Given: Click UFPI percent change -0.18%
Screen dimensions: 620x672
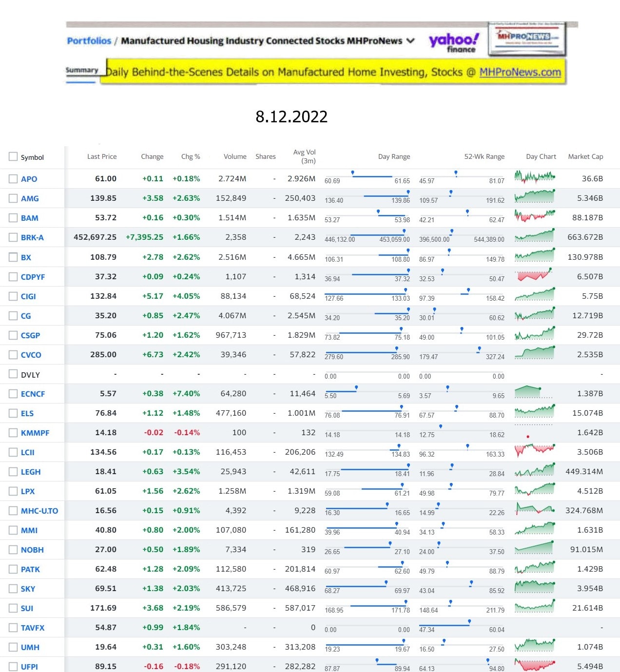Looking at the screenshot, I should 187,667.
